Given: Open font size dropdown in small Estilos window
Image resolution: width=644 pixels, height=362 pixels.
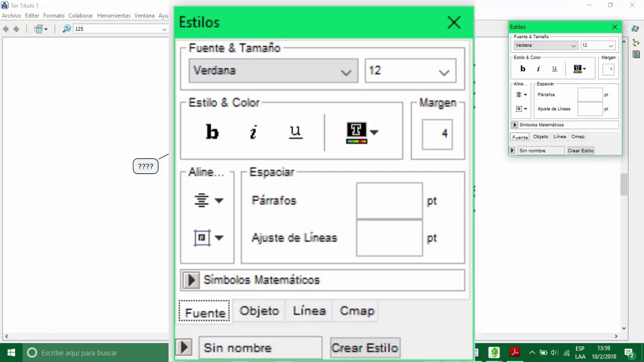Looking at the screenshot, I should 598,45.
